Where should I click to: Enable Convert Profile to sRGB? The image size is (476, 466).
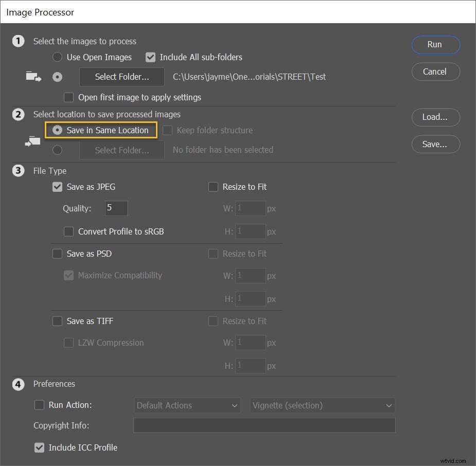(x=68, y=231)
